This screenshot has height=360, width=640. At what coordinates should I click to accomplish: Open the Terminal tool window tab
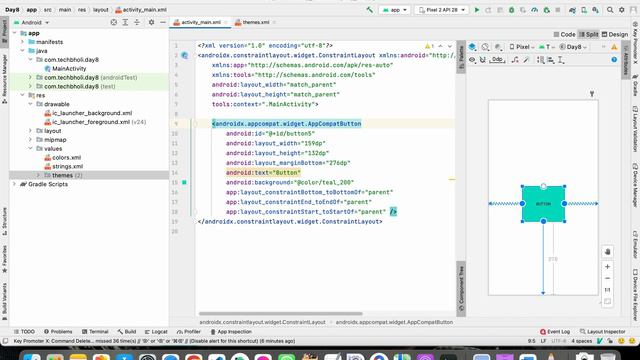pyautogui.click(x=95, y=332)
